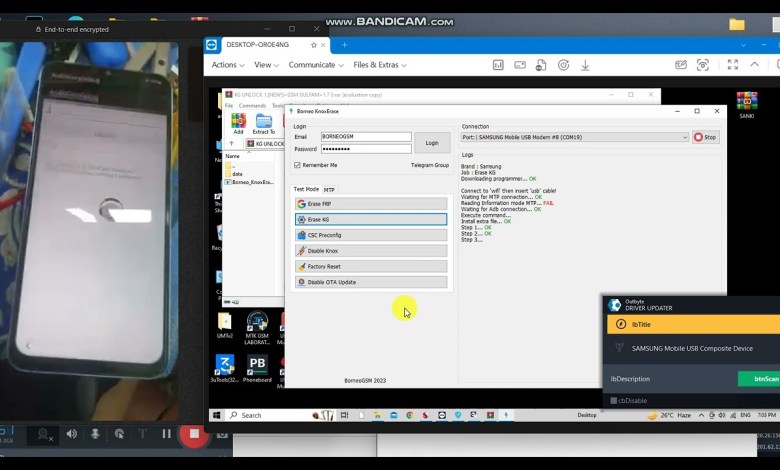780x470 pixels.
Task: Expand TeamViewer Actions menu
Action: pyautogui.click(x=228, y=65)
